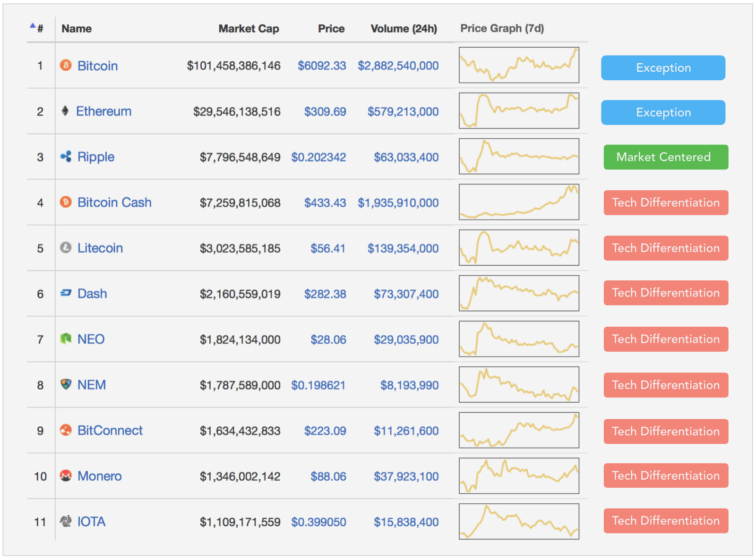Click the IOTA logo icon

click(x=66, y=521)
